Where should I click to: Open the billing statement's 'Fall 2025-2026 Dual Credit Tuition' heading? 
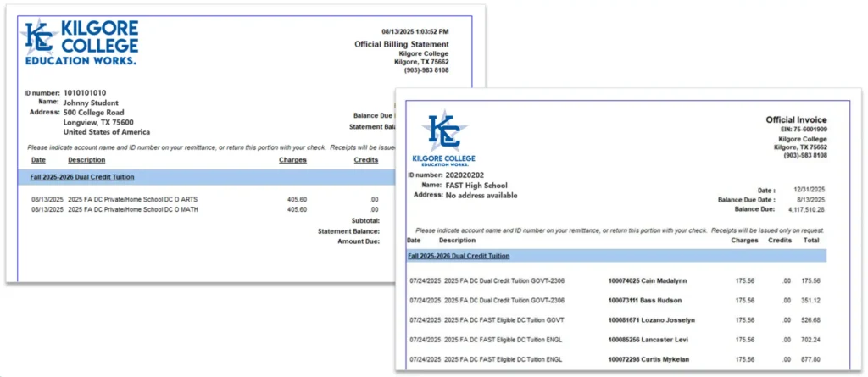tap(82, 177)
